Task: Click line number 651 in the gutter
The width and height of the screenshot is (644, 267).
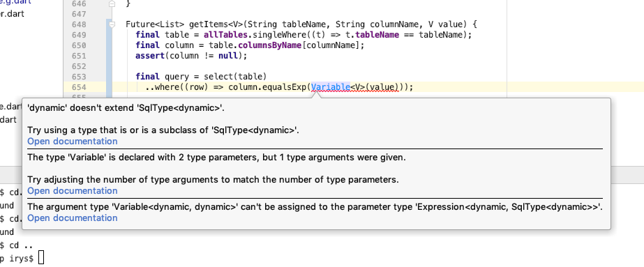Action: 79,56
